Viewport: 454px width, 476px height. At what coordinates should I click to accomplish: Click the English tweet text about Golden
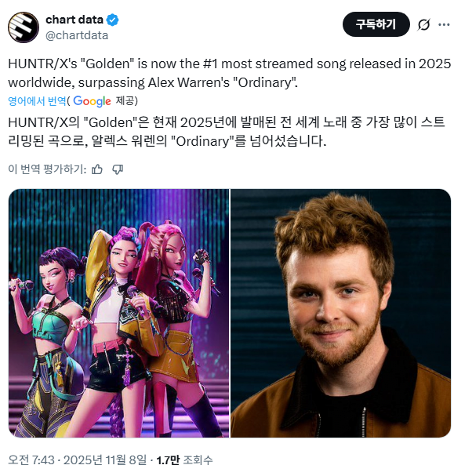[x=230, y=73]
